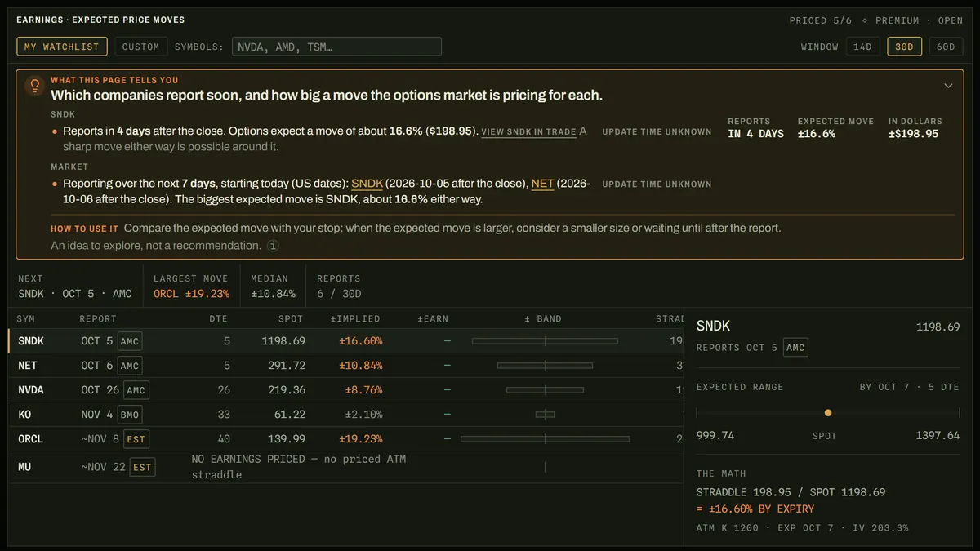Select the NET row in the table

pos(345,365)
